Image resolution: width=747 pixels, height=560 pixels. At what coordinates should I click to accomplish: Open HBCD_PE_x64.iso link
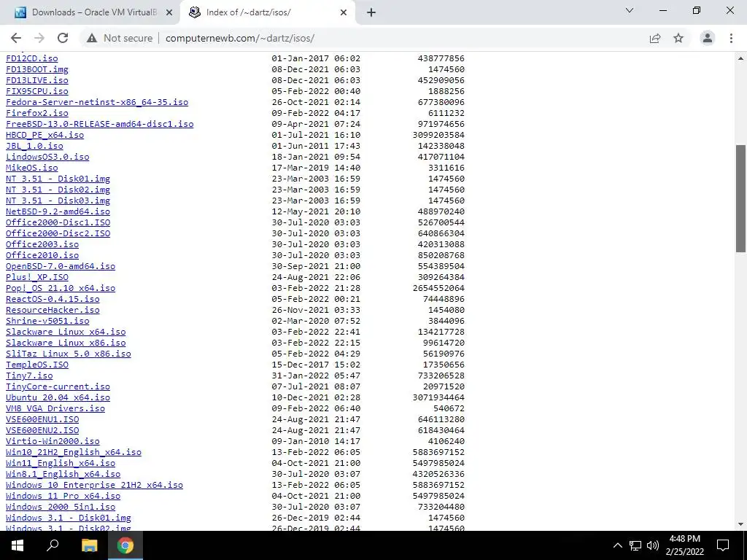pos(44,135)
